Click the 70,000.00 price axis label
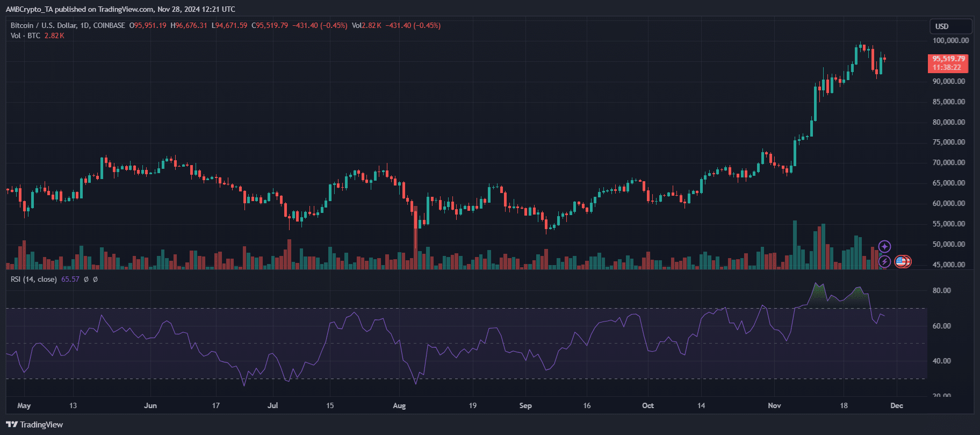Image resolution: width=980 pixels, height=435 pixels. 948,162
